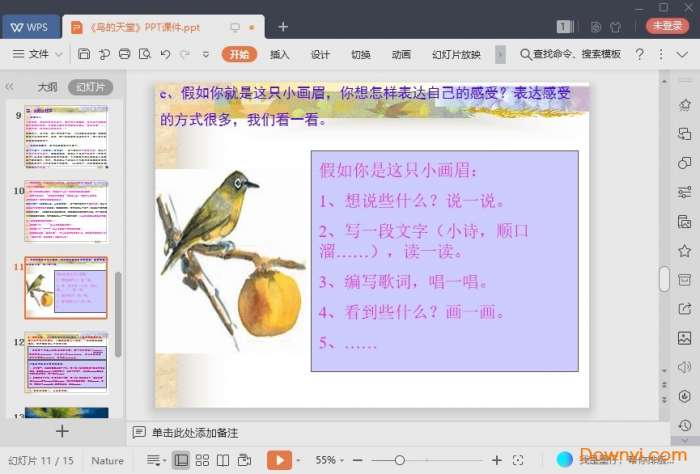Click the notes area 单击此处添加备注
Viewport: 700px width, 474px height.
(x=195, y=432)
